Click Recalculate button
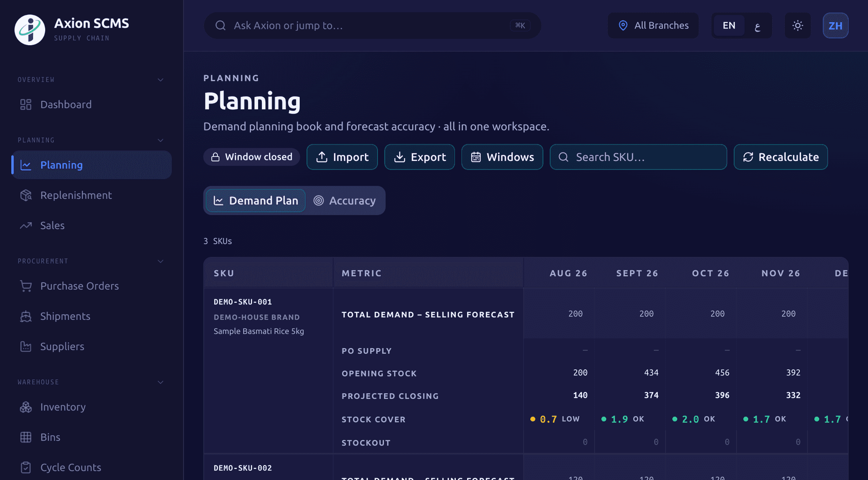This screenshot has width=868, height=480. 781,157
